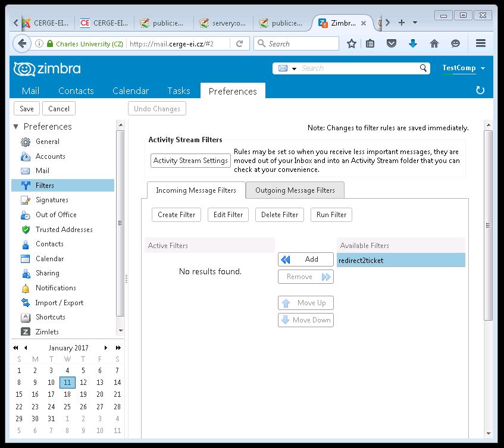Open the list all tabs dropdown

point(415,23)
